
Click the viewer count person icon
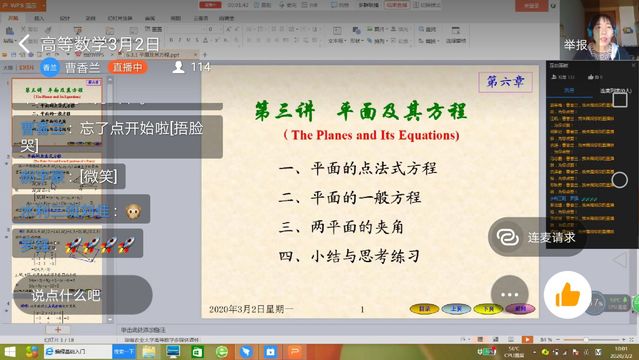click(x=178, y=67)
